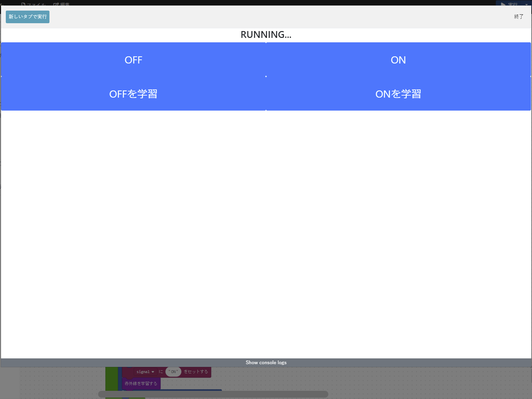Select the ONを学習 button
The width and height of the screenshot is (532, 399).
[398, 94]
